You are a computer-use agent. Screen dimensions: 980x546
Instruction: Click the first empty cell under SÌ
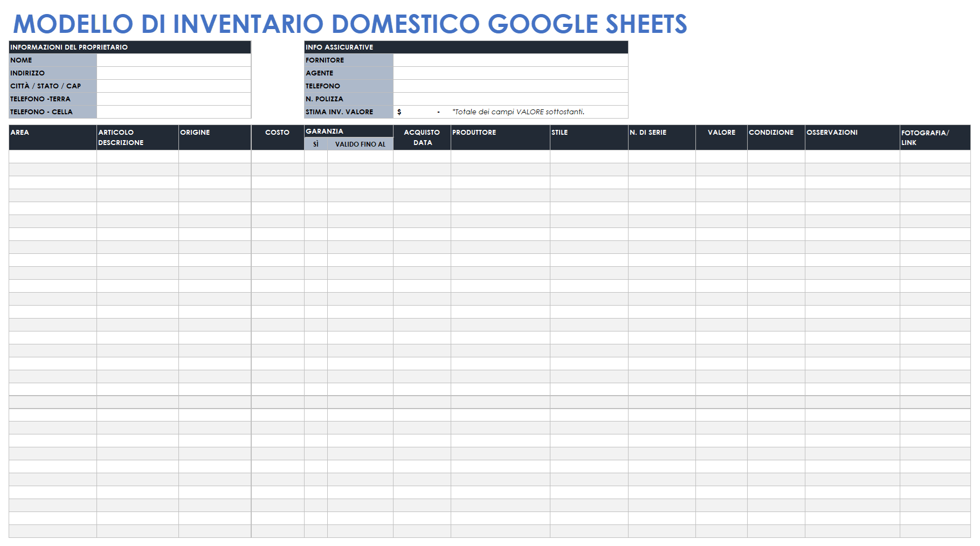(316, 157)
